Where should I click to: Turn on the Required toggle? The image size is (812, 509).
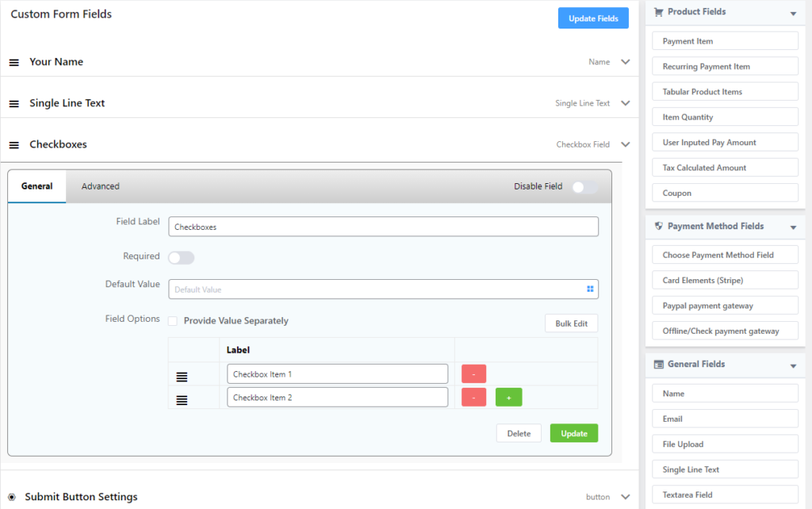point(181,257)
